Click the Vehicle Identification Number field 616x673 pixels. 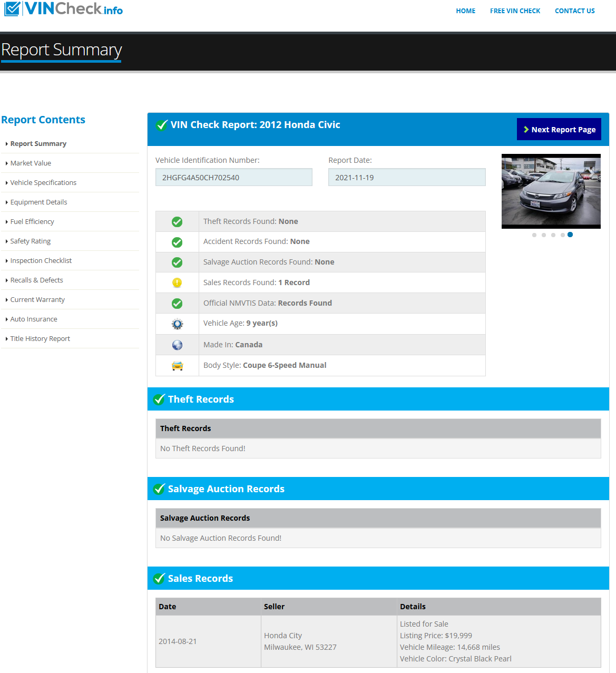(234, 177)
